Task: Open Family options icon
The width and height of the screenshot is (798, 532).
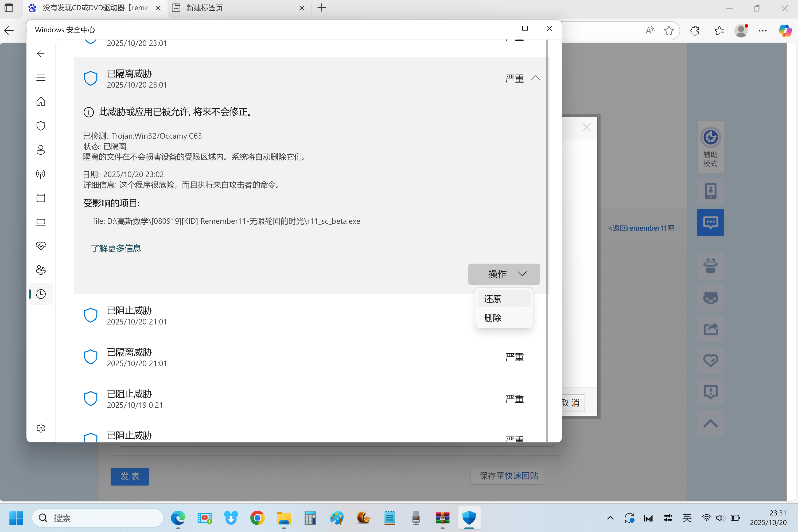Action: [x=41, y=270]
